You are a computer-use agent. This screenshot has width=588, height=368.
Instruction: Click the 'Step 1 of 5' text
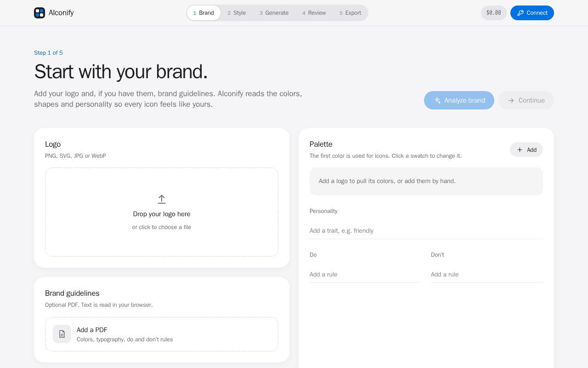click(x=48, y=53)
